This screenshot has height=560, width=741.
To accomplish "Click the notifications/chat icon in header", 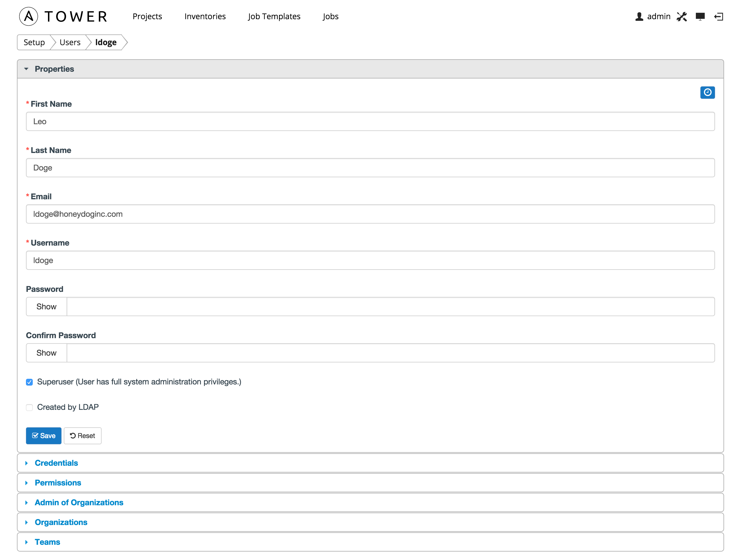I will tap(700, 15).
